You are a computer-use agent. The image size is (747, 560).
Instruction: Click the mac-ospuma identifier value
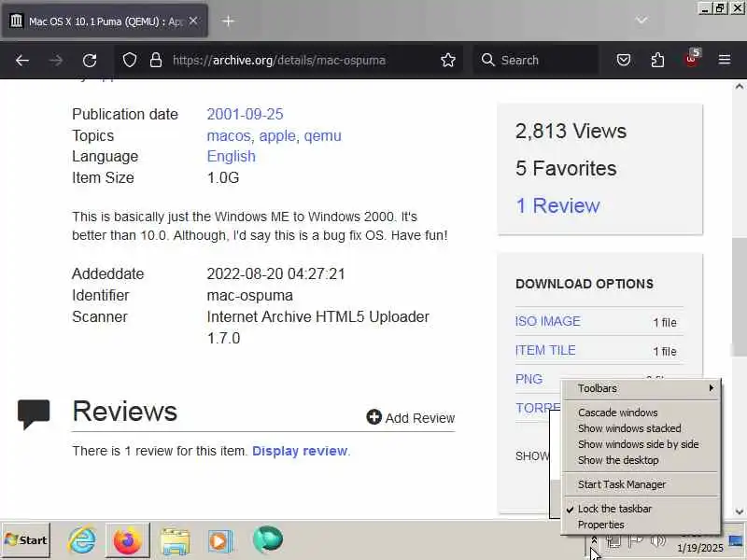(249, 295)
